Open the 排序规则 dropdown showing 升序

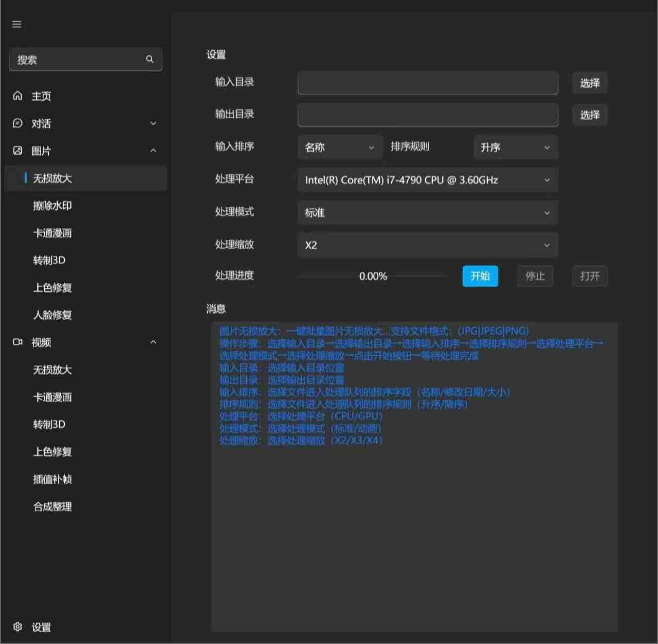(x=515, y=148)
